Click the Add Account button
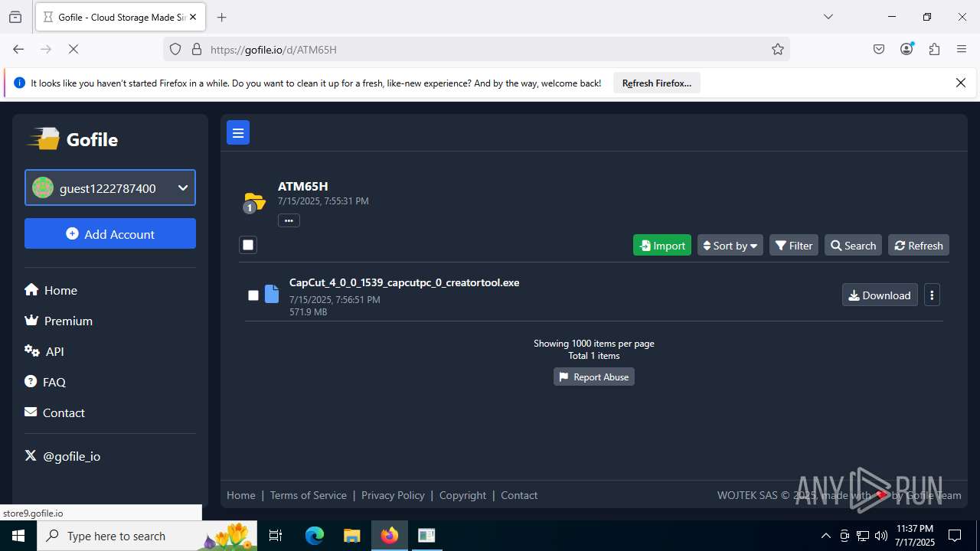The height and width of the screenshot is (551, 980). 110,233
